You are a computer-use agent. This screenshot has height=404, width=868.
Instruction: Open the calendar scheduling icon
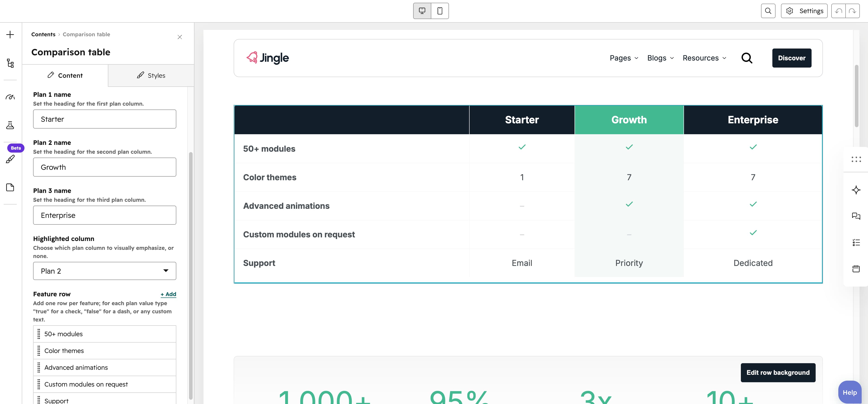pos(856,269)
